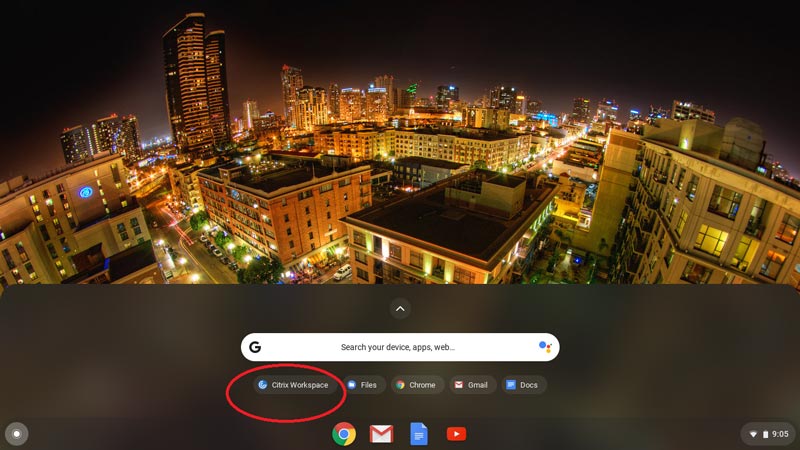
Task: Activate Google Assistant in the search box
Action: pos(545,347)
